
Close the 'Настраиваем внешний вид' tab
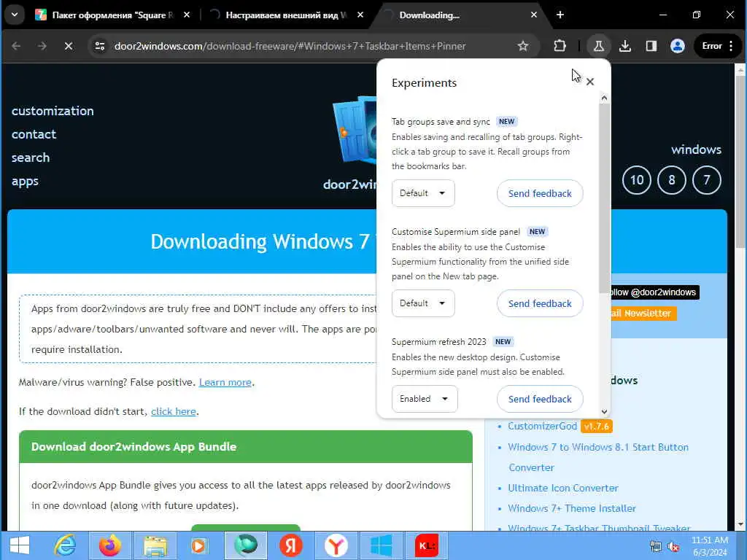[x=360, y=15]
